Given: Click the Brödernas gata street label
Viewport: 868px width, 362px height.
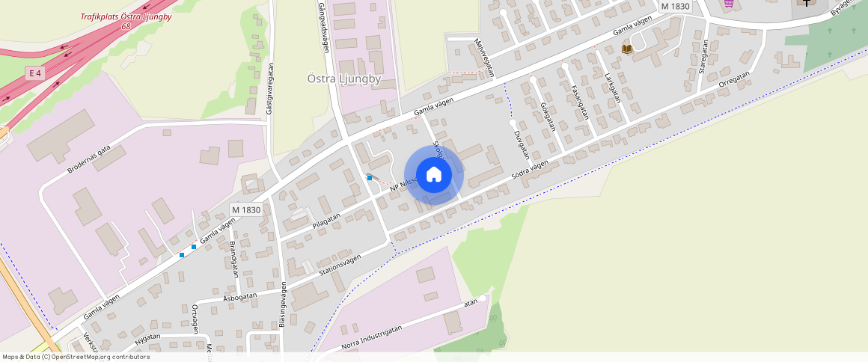Looking at the screenshot, I should click(x=89, y=159).
